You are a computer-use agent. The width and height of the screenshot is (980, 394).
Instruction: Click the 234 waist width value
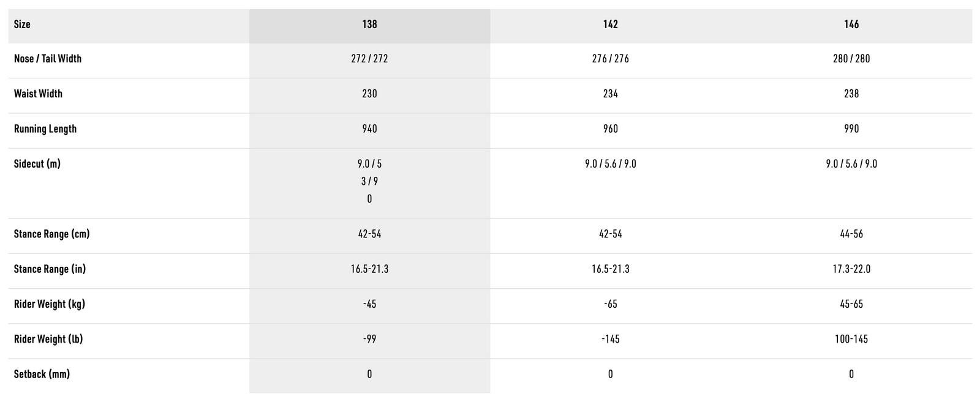(610, 94)
